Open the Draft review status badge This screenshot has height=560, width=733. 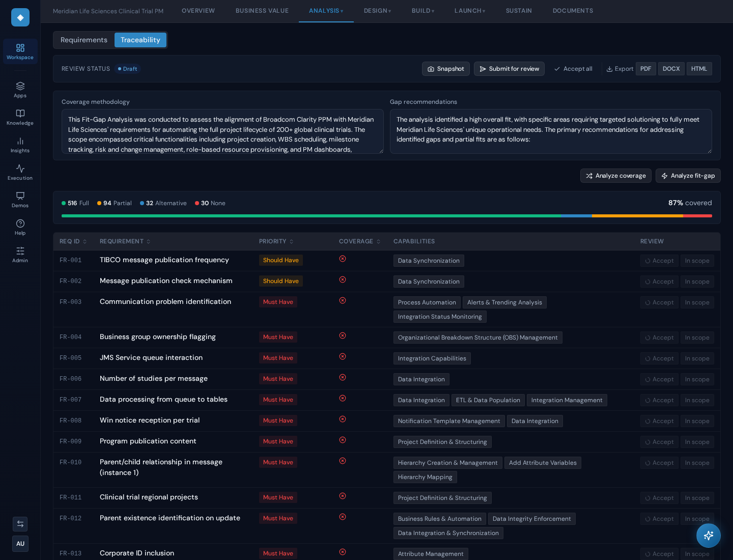127,69
